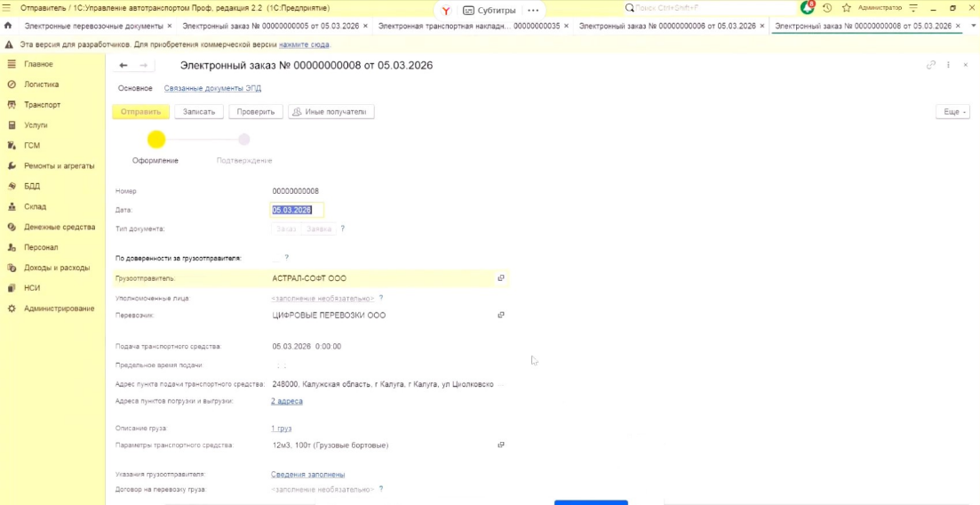Open the Связанные документы ЭПД tab

tap(212, 88)
